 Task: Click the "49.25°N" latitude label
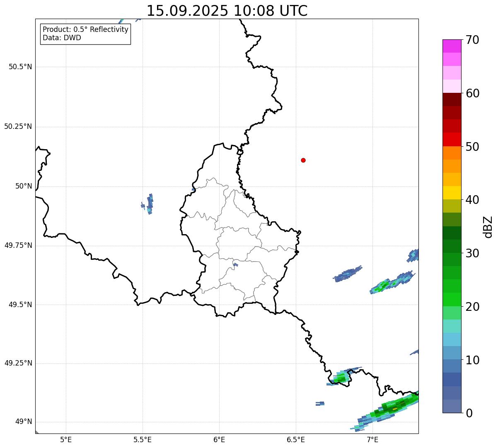[18, 363]
